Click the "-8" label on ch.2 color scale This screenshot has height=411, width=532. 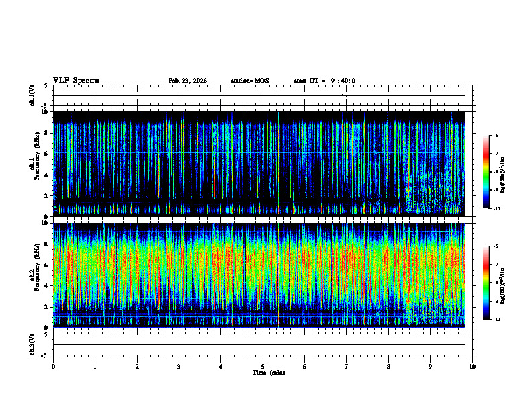496,283
